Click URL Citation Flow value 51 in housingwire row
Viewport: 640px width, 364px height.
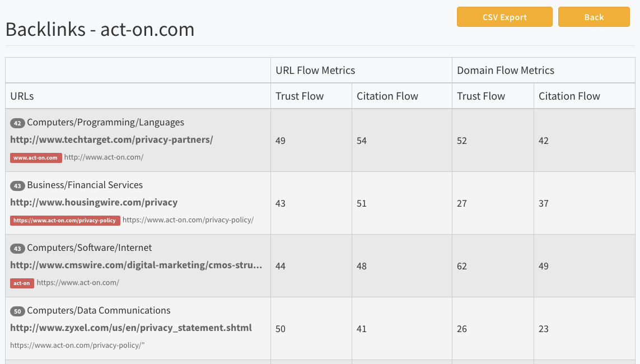point(362,204)
